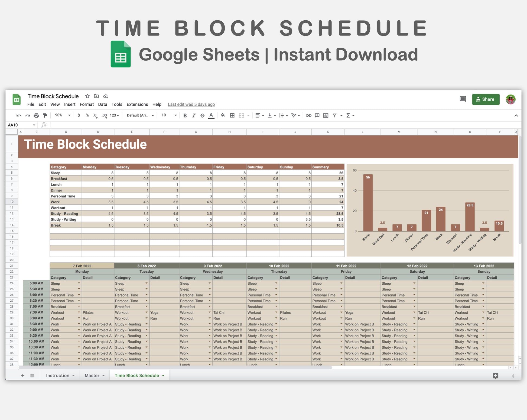The image size is (527, 420).
Task: Click the insert chart icon
Action: click(x=326, y=115)
